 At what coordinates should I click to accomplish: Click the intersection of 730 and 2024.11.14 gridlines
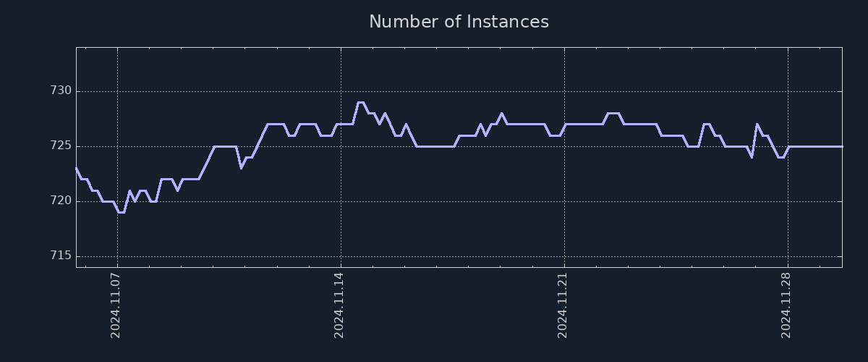click(x=341, y=91)
